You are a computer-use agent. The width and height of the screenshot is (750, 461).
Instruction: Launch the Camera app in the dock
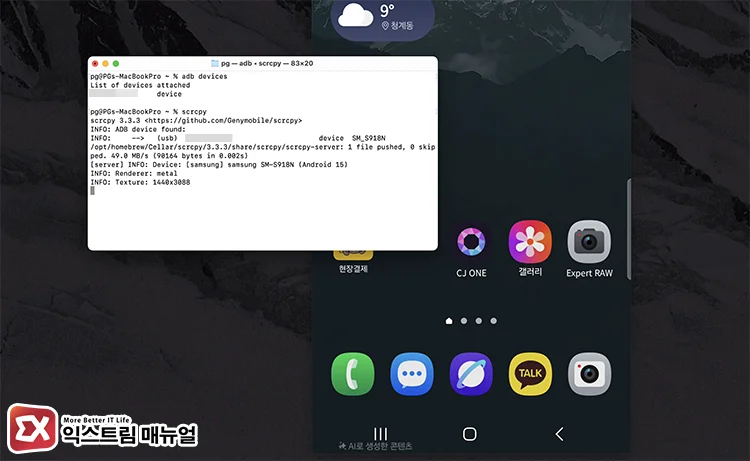(x=589, y=373)
